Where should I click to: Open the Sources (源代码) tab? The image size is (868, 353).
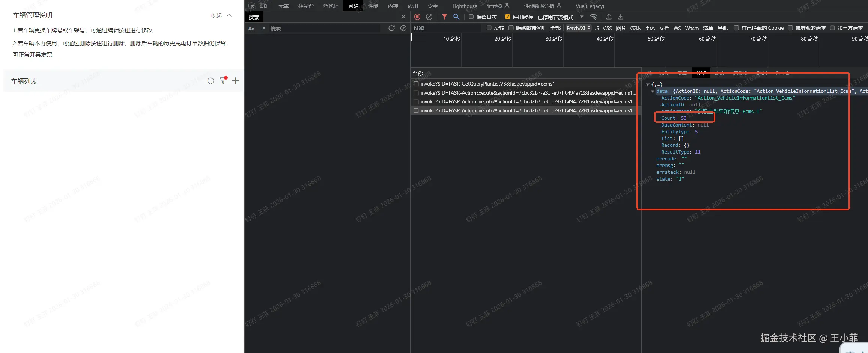click(331, 6)
